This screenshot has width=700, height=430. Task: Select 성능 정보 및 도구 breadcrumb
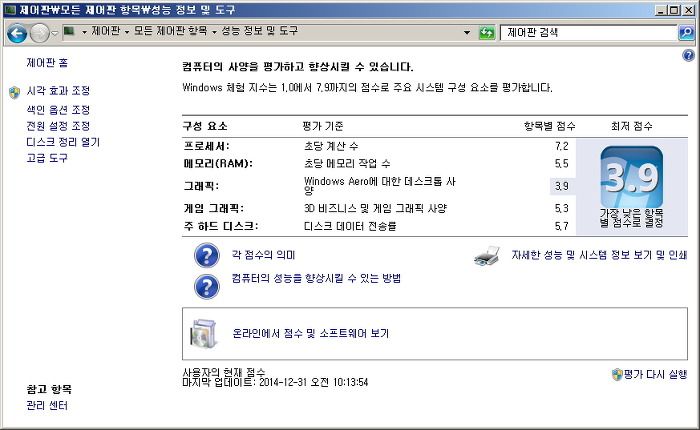point(259,31)
